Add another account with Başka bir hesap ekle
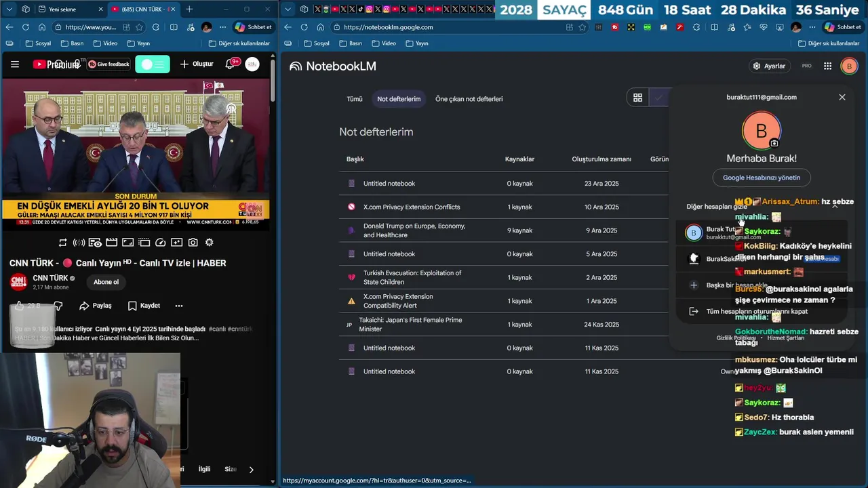This screenshot has width=868, height=488. (x=762, y=285)
